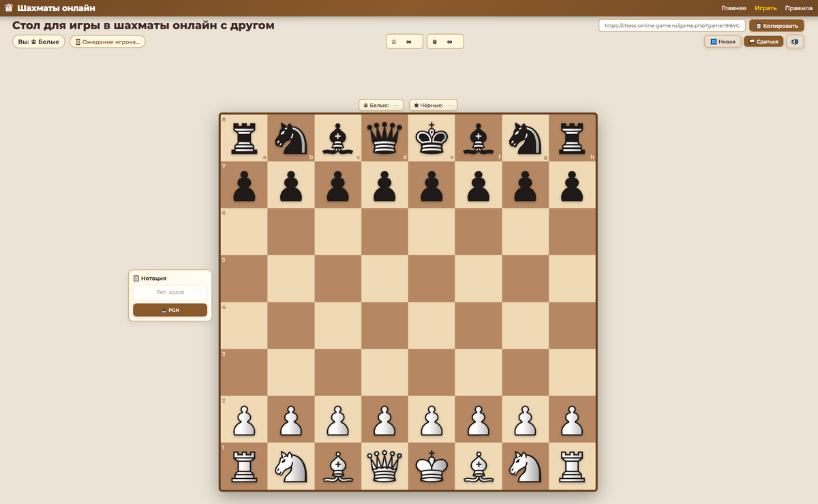Select the black bishop on c8
The image size is (818, 504).
click(x=338, y=138)
